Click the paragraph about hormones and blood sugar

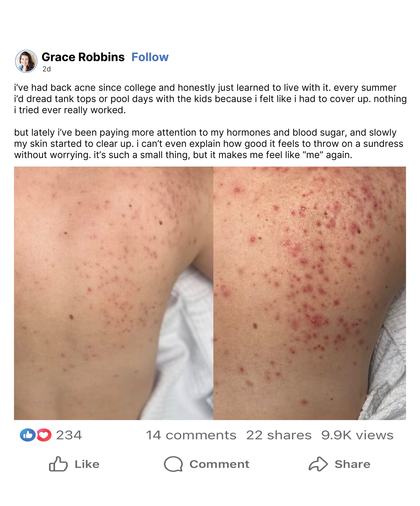[x=209, y=144]
